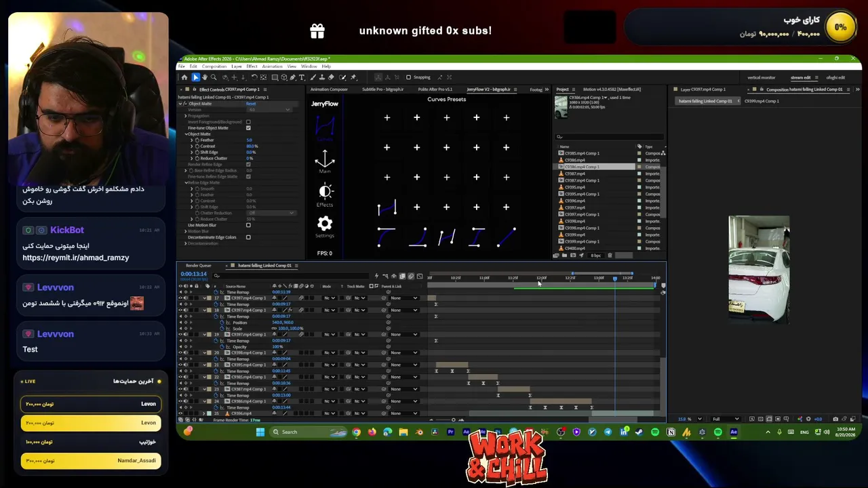
Task: Open Parent dropdown for layer 20
Action: 403,352
